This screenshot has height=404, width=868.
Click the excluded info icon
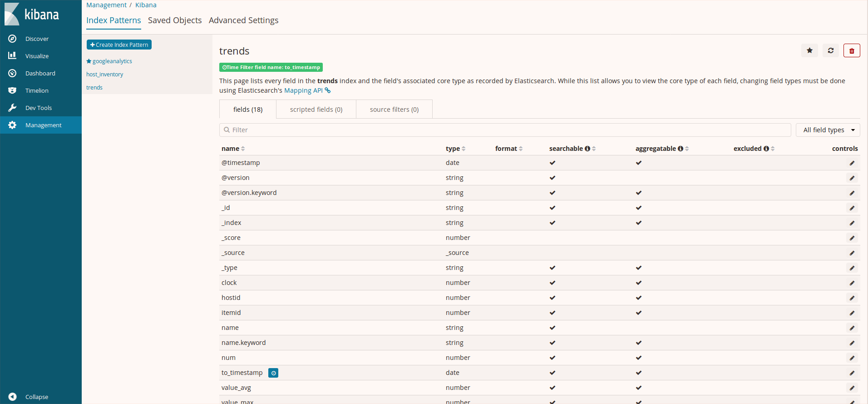[766, 149]
